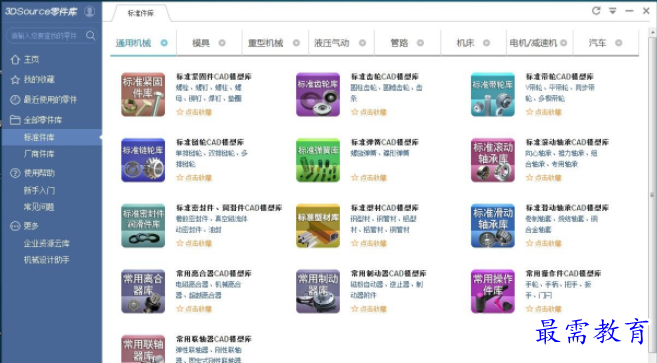Select the 模具 radio dot
657x363 pixels.
click(x=222, y=43)
